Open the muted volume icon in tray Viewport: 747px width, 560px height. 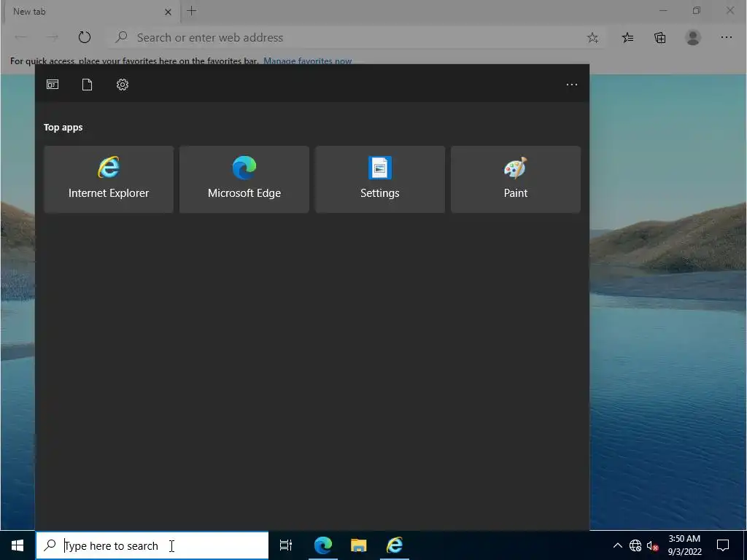(652, 545)
